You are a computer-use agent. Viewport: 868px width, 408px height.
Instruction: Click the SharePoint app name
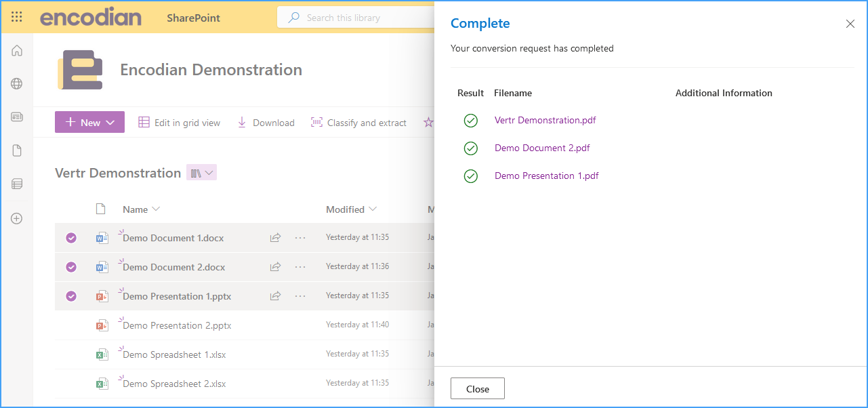(x=194, y=18)
